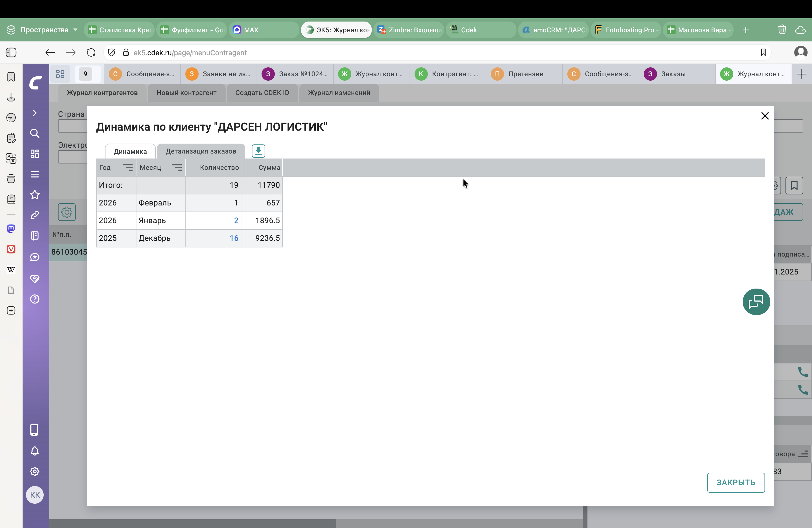The height and width of the screenshot is (528, 812).
Task: Open the mobile phone icon in sidebar
Action: (35, 430)
